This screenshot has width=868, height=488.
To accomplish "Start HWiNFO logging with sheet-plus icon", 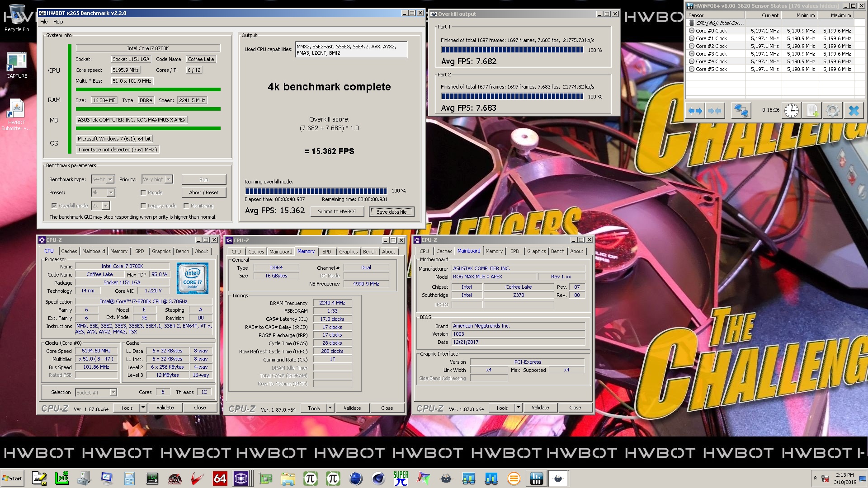I will [812, 111].
